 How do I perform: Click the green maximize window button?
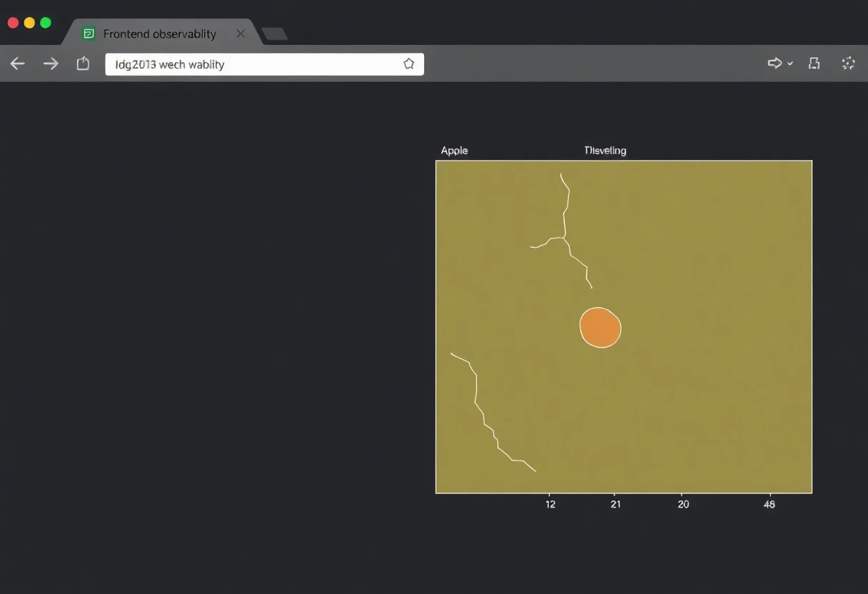pos(46,23)
